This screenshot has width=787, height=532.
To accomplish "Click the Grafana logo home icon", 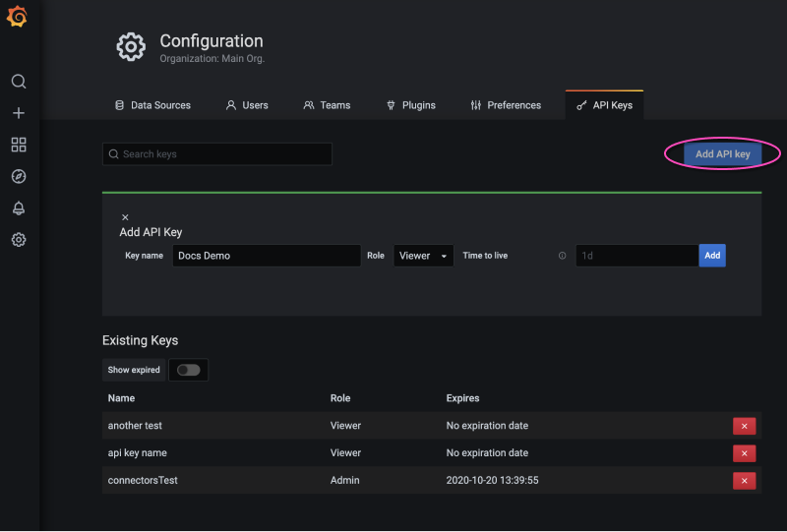I will [18, 19].
